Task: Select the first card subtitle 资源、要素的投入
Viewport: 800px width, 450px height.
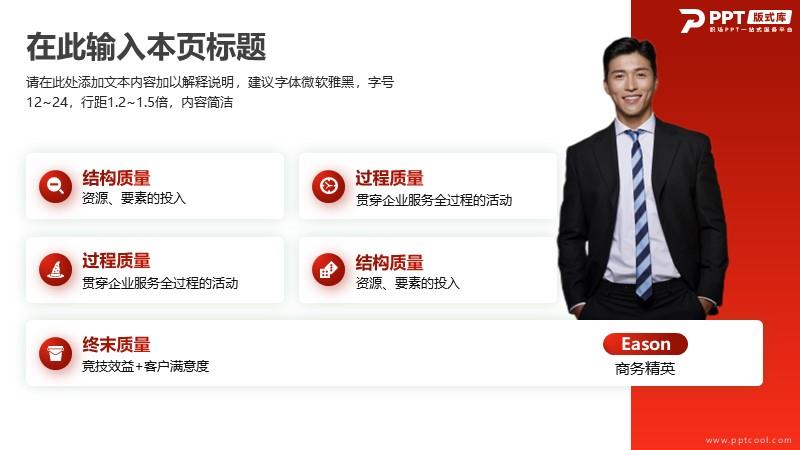Action: click(134, 198)
